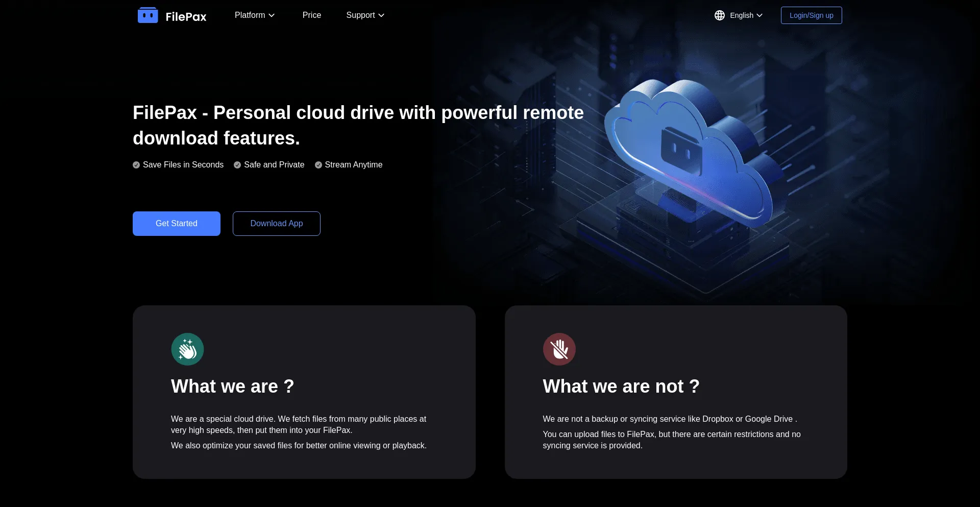Click the Download App button

(x=276, y=224)
